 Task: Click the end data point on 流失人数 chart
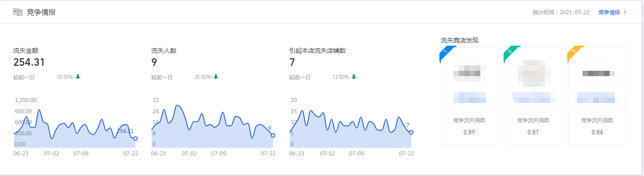click(273, 135)
